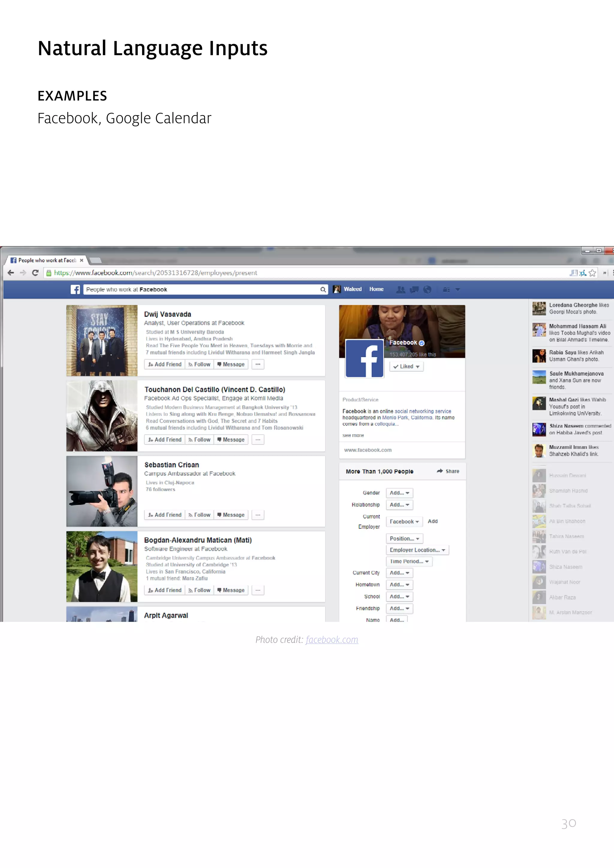Open friend requests icon in top bar
614x868 pixels.
click(x=401, y=290)
